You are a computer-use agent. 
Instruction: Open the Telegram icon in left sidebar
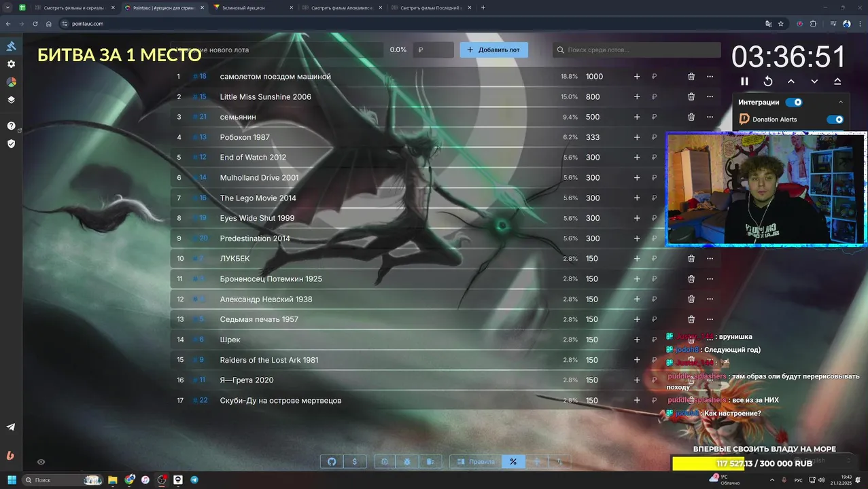[11, 427]
